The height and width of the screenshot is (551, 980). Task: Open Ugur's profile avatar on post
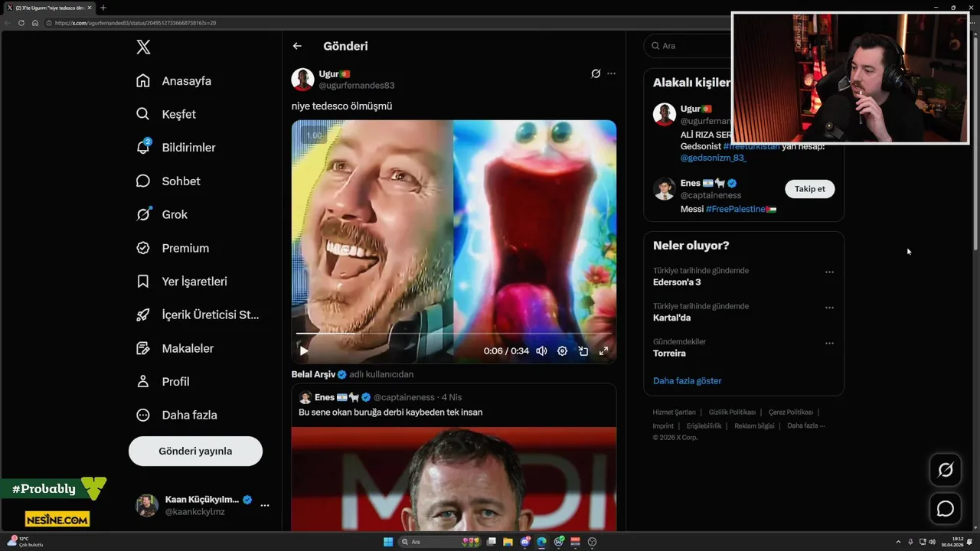(303, 79)
